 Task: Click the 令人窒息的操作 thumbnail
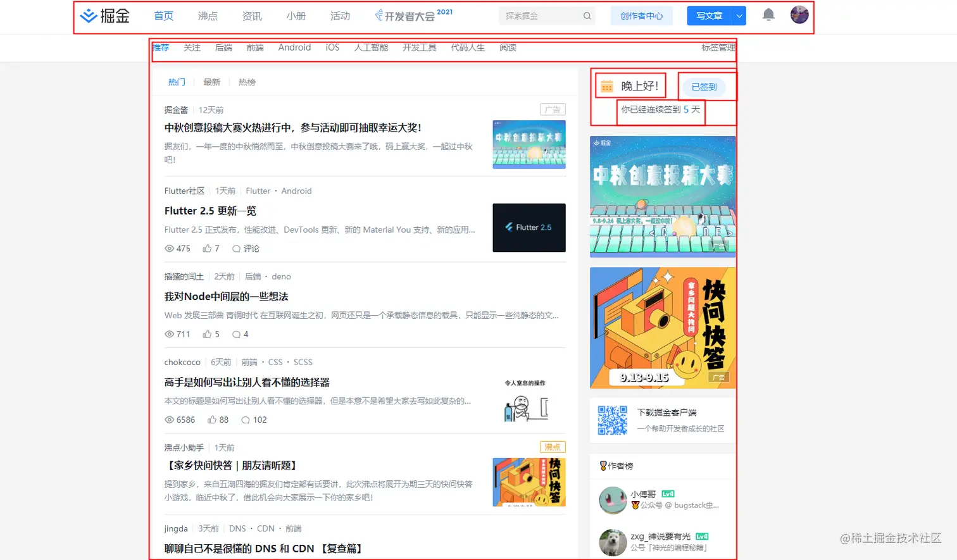click(x=525, y=401)
